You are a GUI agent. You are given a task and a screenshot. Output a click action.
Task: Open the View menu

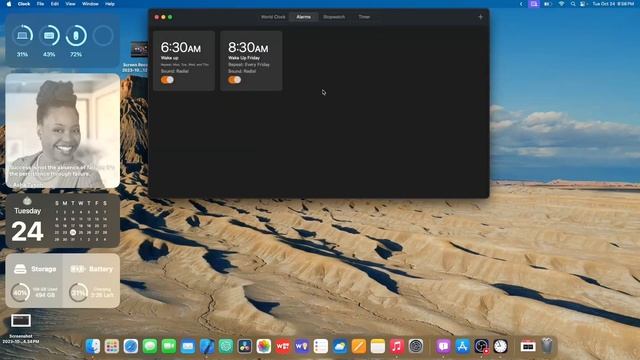point(70,4)
